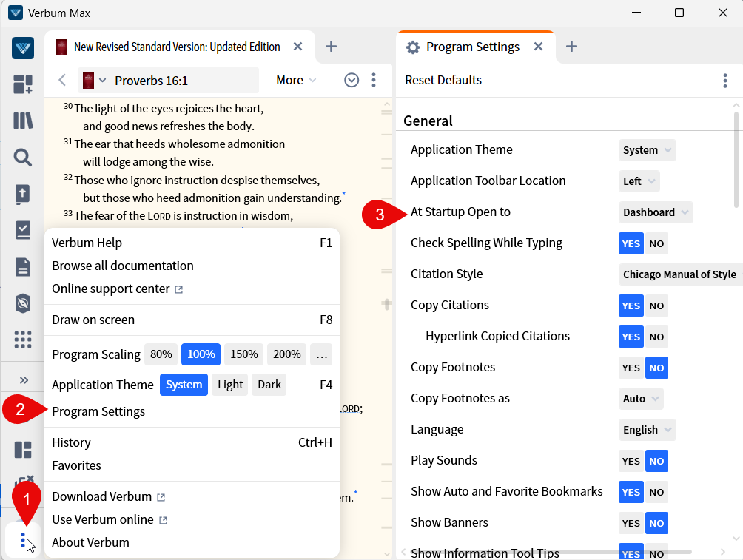Switch to the New Revised Standard Version tab

177,47
